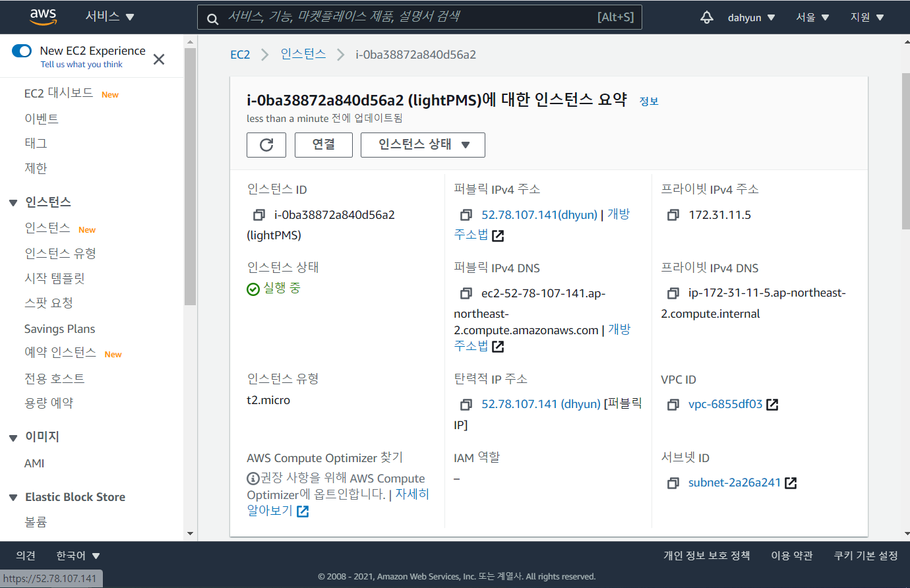Click the sidebar vertical scrollbar thumb

pyautogui.click(x=190, y=177)
